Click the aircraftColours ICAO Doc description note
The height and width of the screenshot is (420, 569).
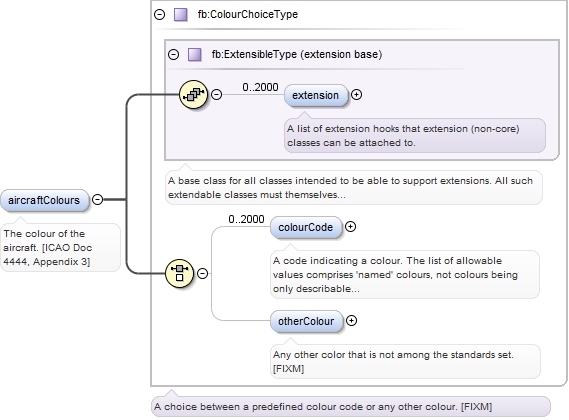coord(60,248)
